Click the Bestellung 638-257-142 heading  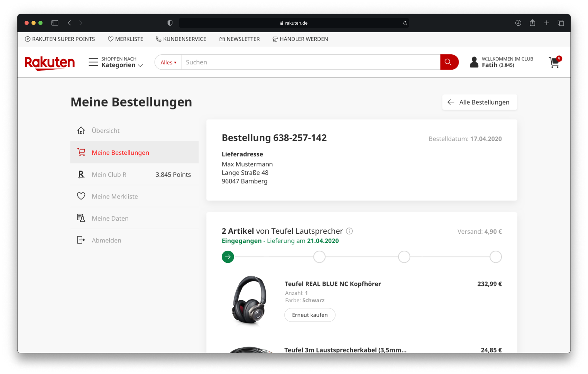click(x=274, y=138)
